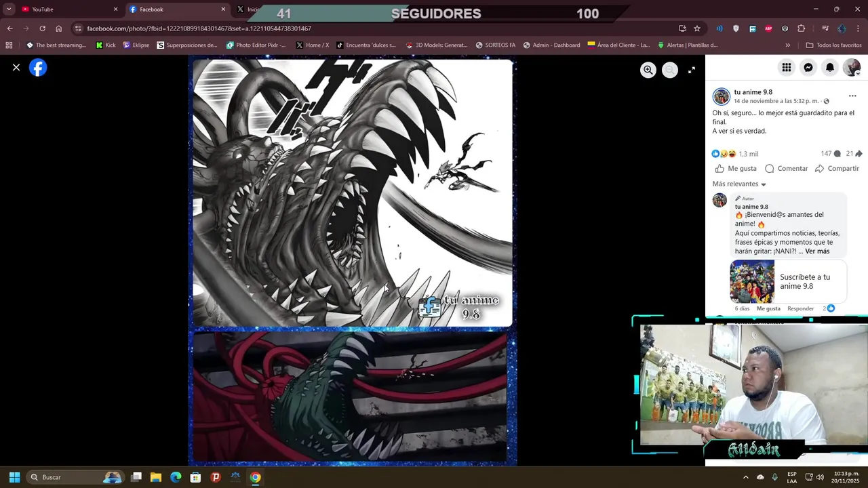Image resolution: width=868 pixels, height=488 pixels.
Task: Like the author's comment
Action: coord(768,308)
